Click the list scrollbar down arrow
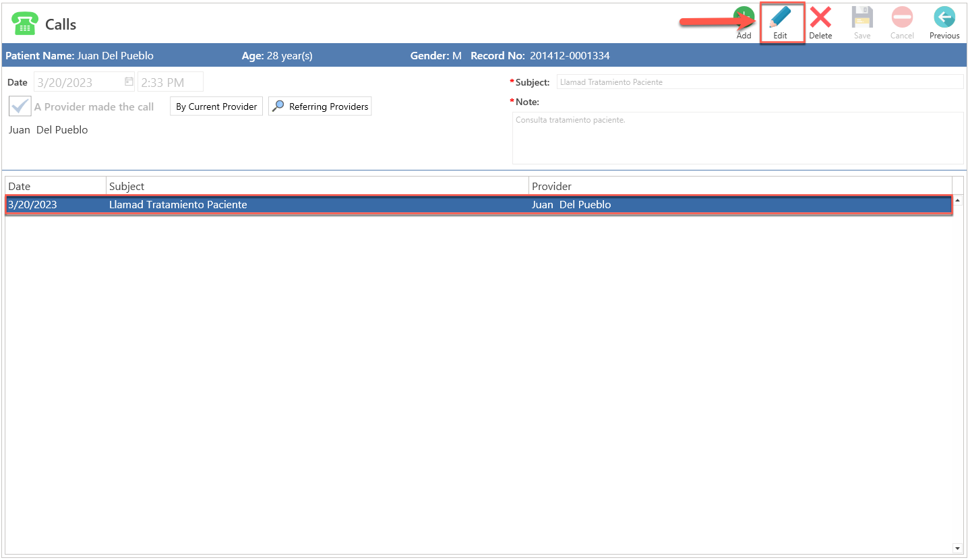The image size is (968, 560). click(958, 549)
